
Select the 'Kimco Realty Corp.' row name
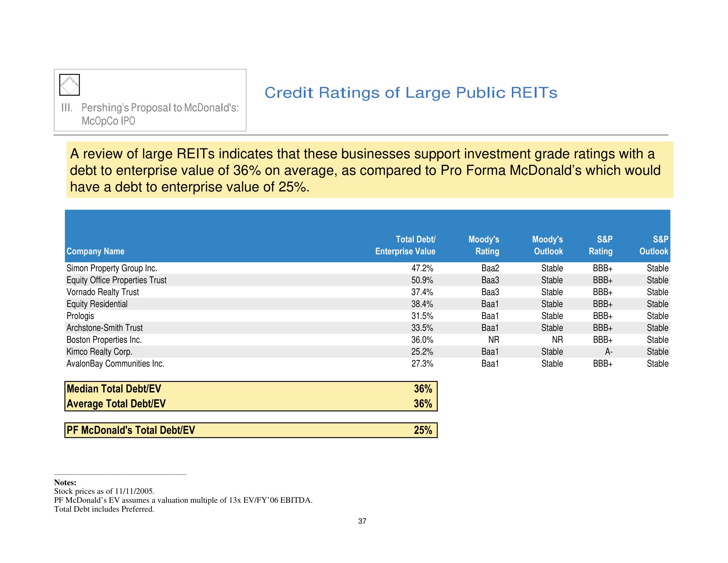pos(99,352)
